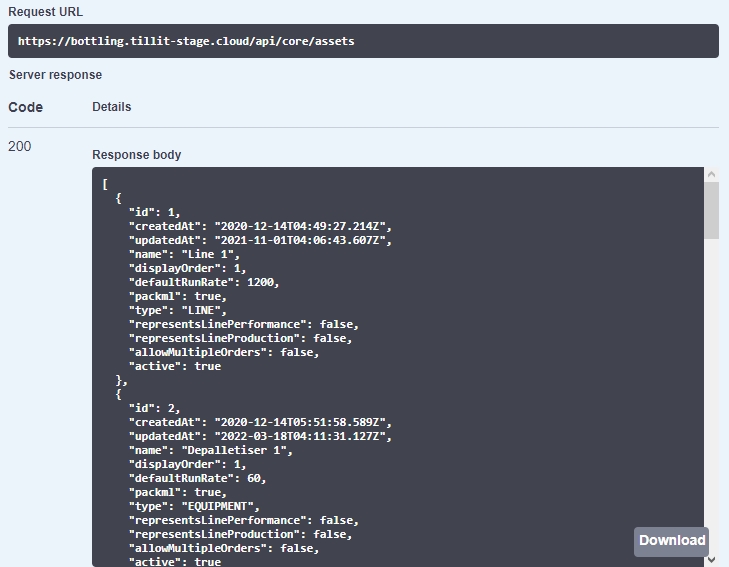729x567 pixels.
Task: Click the "LINE" type value
Action: tap(206, 310)
